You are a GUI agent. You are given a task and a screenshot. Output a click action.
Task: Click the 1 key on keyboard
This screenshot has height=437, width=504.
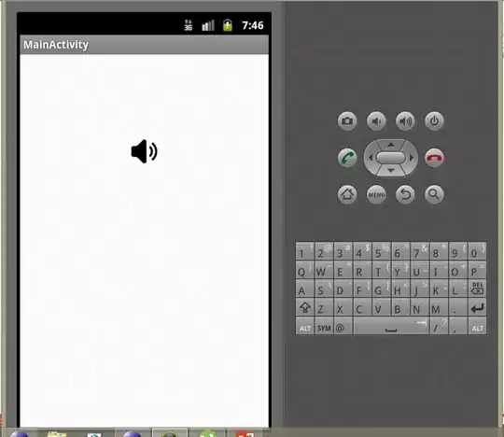point(305,251)
